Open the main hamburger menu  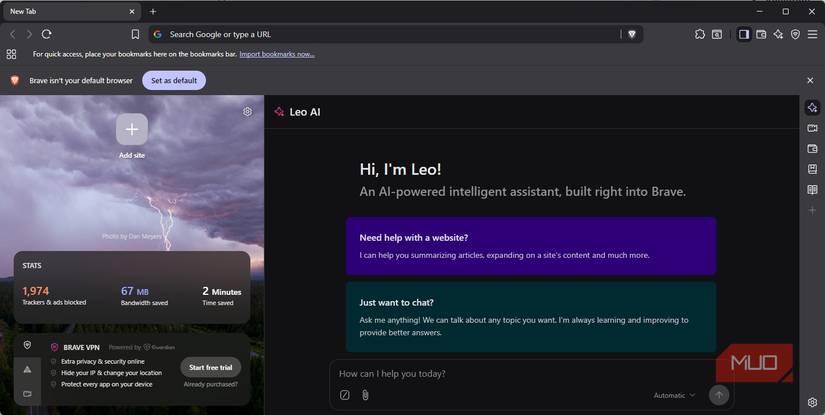click(x=812, y=34)
